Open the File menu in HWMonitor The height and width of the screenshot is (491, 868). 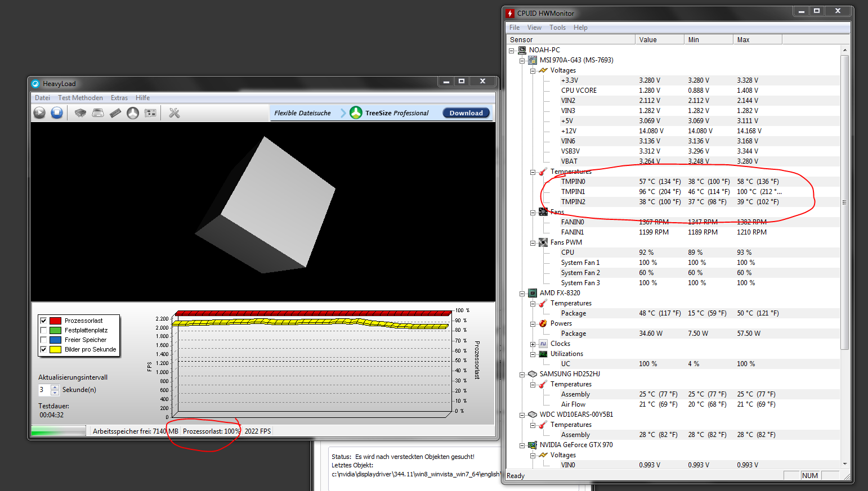[x=514, y=28]
